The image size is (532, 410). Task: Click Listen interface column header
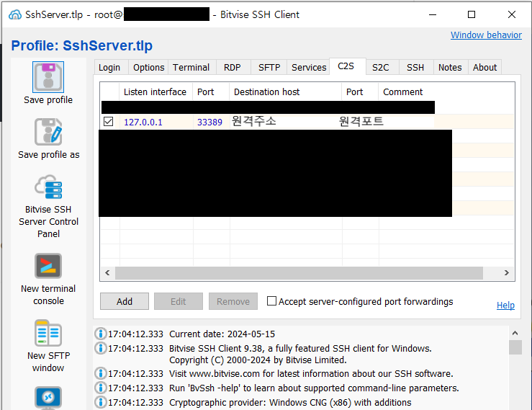pyautogui.click(x=155, y=92)
